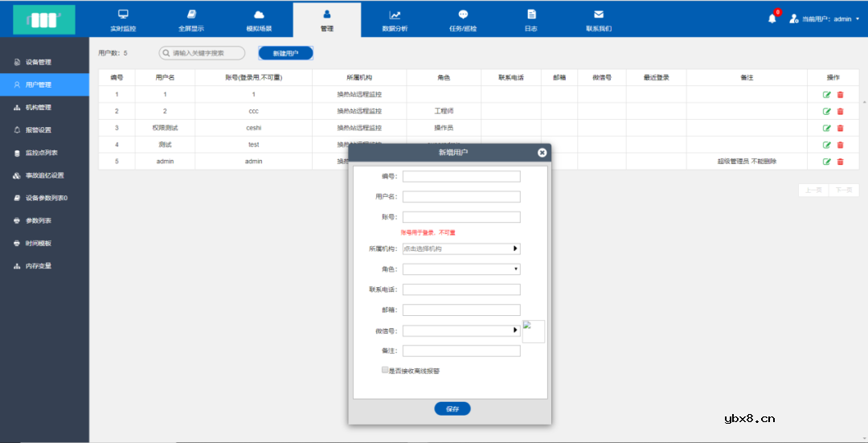This screenshot has height=443, width=868.
Task: Go to next page with 下一页
Action: (x=844, y=190)
